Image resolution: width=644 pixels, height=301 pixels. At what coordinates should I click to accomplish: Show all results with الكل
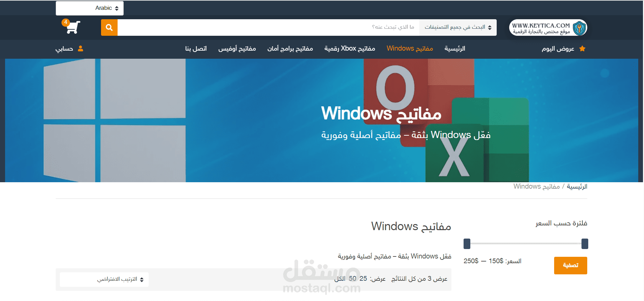pos(340,279)
